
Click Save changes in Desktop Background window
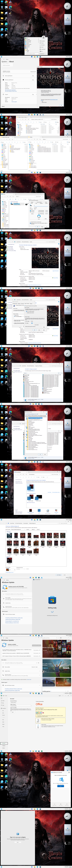click(59, 575)
